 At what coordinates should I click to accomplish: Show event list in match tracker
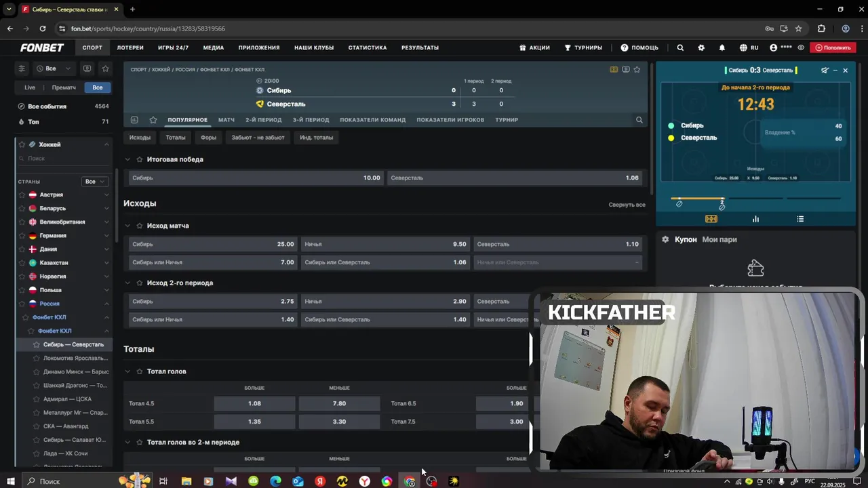click(800, 219)
